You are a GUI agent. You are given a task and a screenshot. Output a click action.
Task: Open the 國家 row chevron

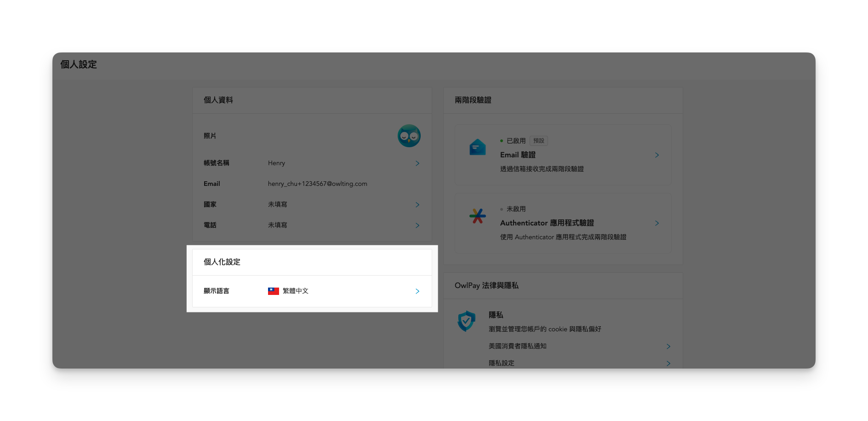417,205
